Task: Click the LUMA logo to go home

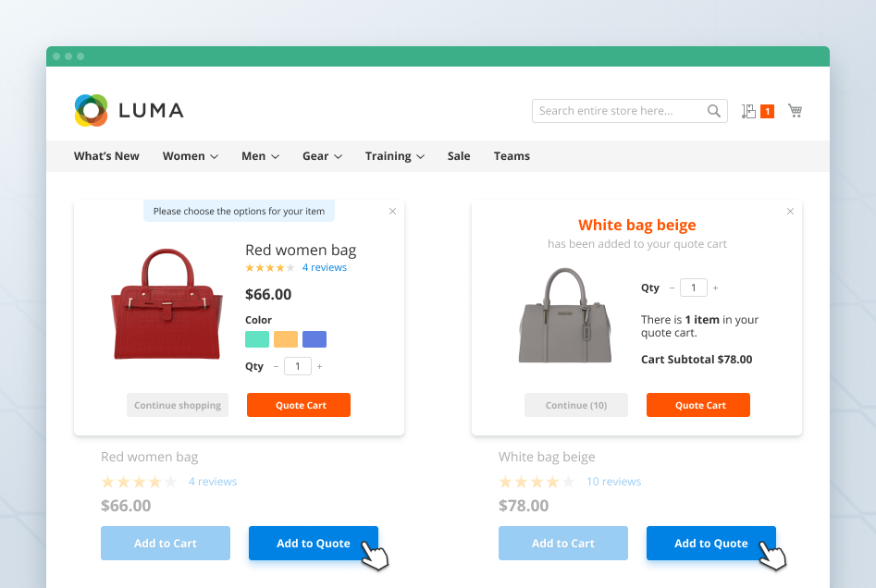Action: (129, 110)
